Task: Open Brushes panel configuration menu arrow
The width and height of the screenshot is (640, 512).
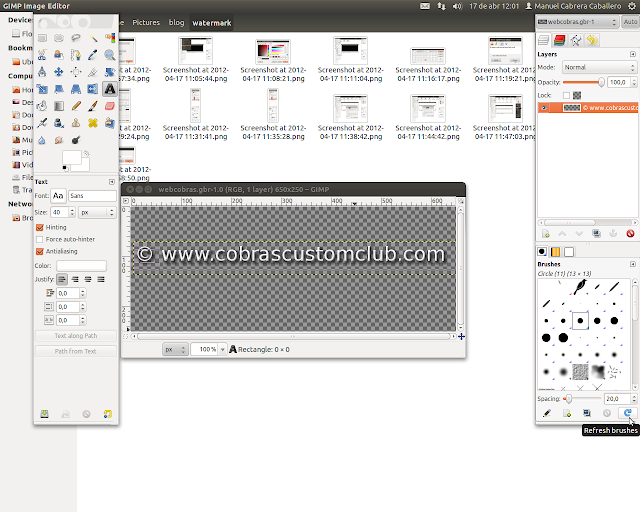Action: coord(633,264)
